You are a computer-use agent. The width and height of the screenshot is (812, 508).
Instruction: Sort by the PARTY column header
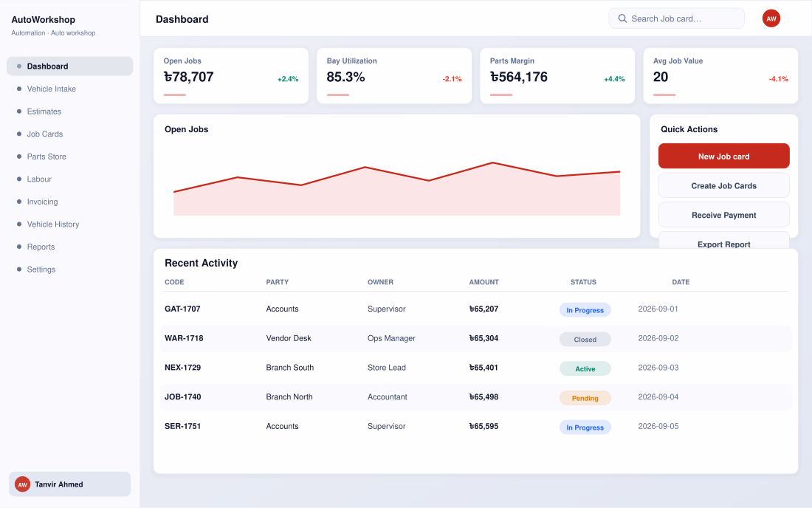click(x=277, y=282)
